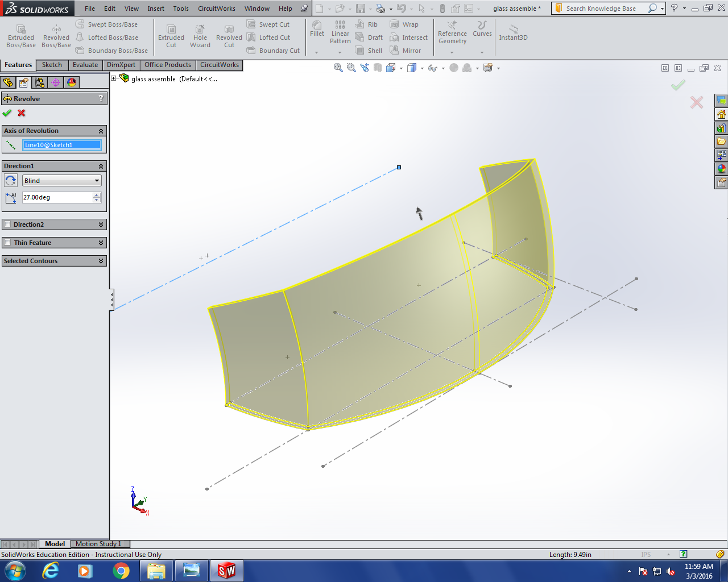Enable the Thin Feature checkbox
The width and height of the screenshot is (728, 582).
click(x=7, y=243)
